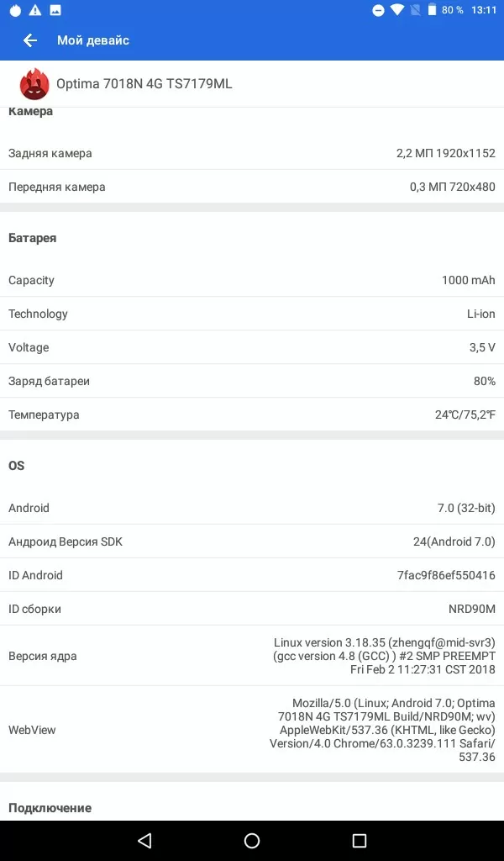Tap the Мой девайс title
Screen dimensions: 504x861
[93, 40]
